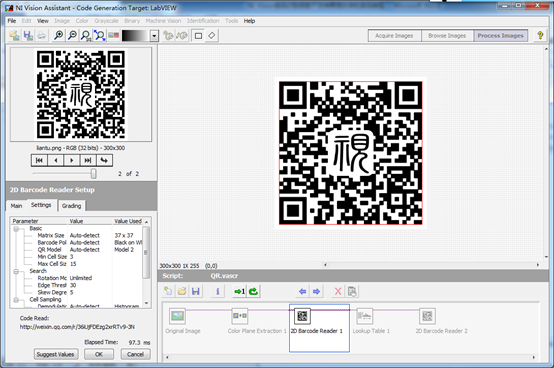Delete selected step with red X icon
The width and height of the screenshot is (554, 368).
(x=338, y=291)
